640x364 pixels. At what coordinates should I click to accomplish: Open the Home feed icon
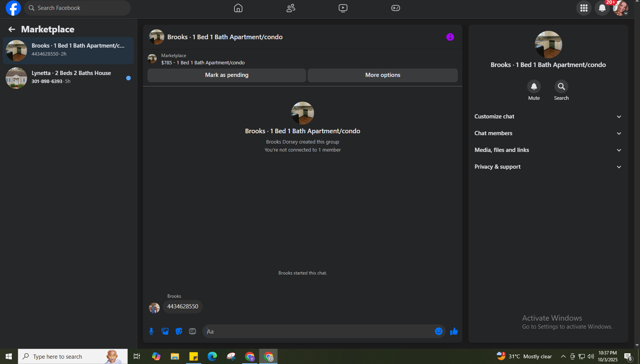[238, 8]
